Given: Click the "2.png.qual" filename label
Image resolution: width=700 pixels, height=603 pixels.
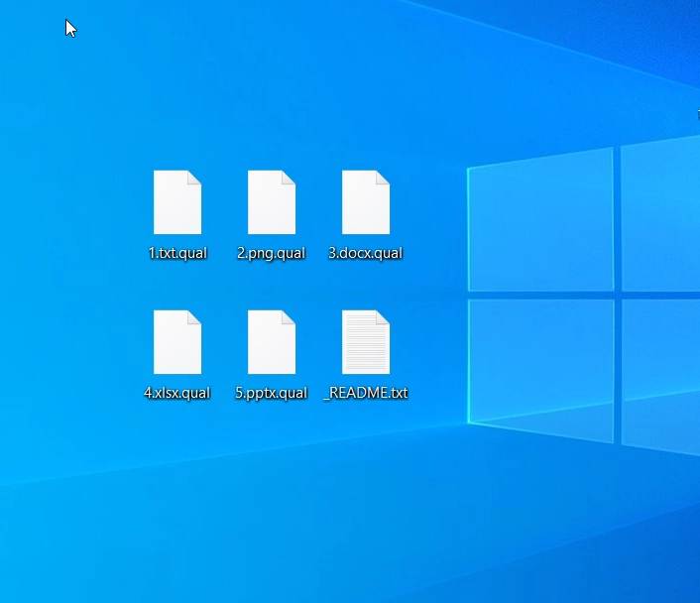Looking at the screenshot, I should tap(272, 253).
